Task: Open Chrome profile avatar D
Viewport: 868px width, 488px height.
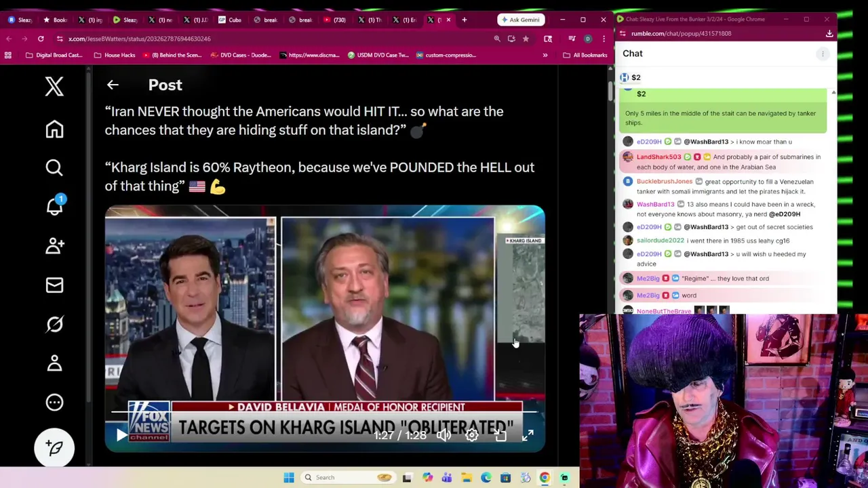Action: pyautogui.click(x=587, y=39)
